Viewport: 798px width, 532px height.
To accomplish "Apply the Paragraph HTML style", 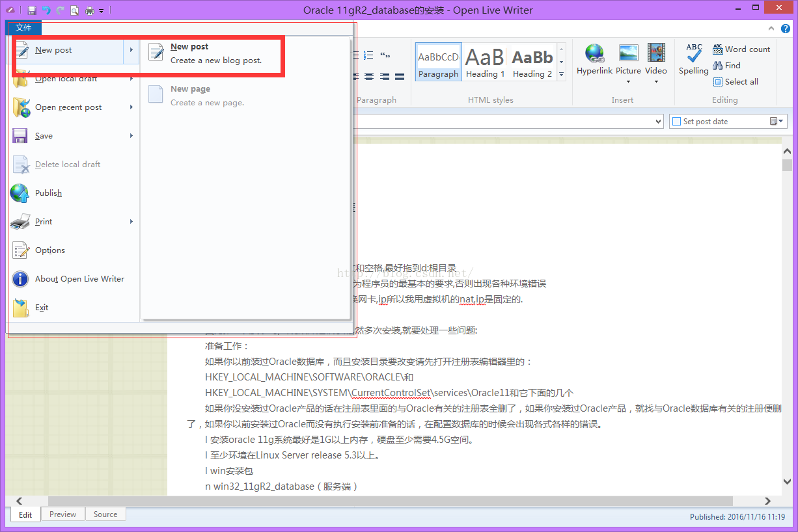I will (438, 62).
